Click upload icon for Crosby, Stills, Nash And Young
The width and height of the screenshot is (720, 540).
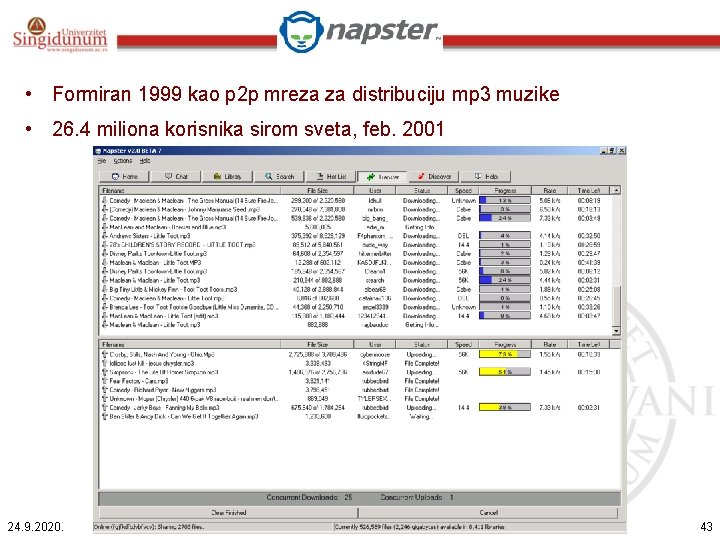click(x=105, y=354)
